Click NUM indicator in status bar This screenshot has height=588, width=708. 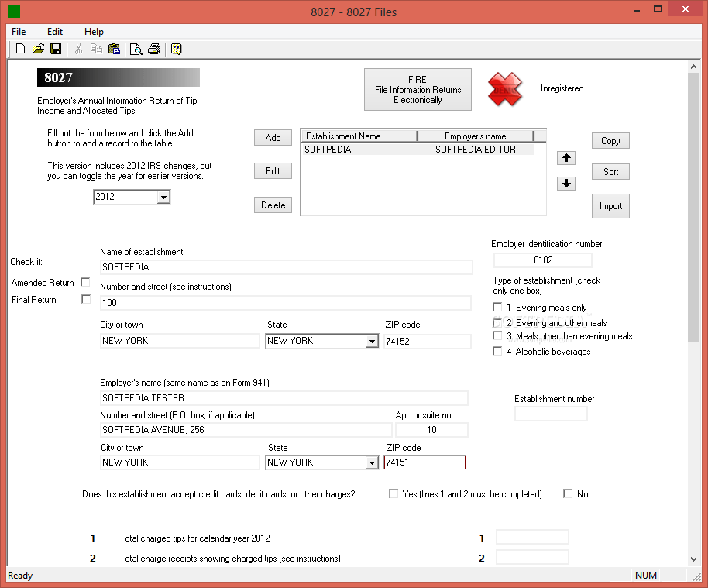point(646,576)
